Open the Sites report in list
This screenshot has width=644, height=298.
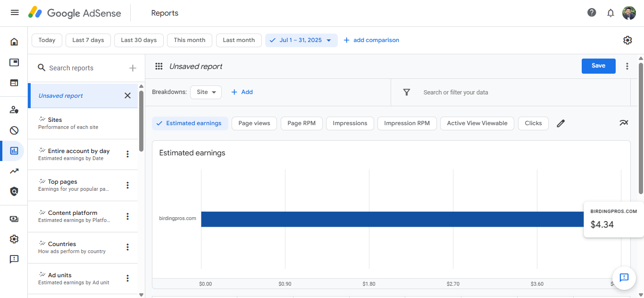click(83, 123)
